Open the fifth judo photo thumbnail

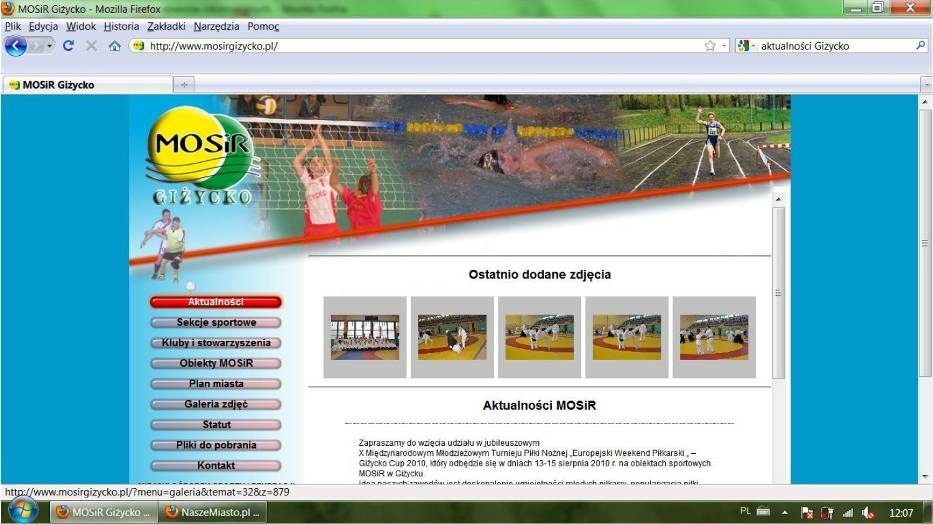714,337
